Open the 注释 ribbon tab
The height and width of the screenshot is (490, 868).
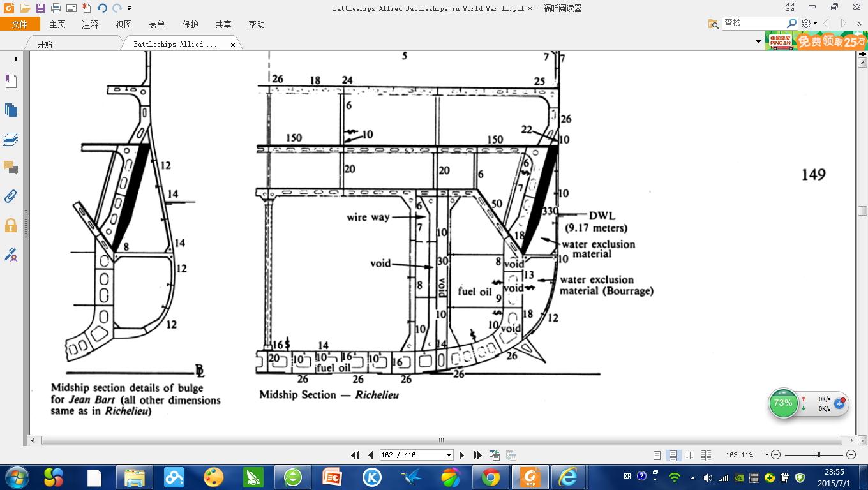(x=91, y=24)
